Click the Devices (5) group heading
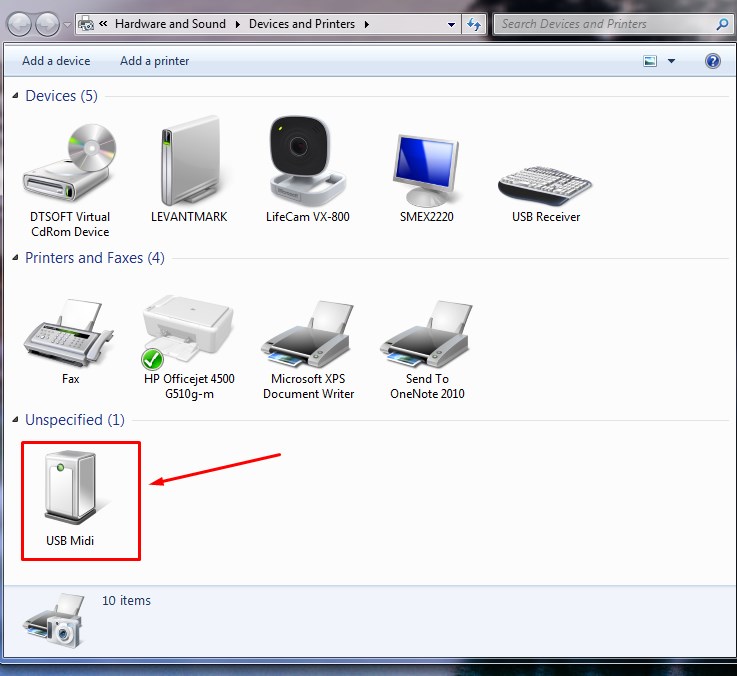This screenshot has width=737, height=676. (61, 95)
